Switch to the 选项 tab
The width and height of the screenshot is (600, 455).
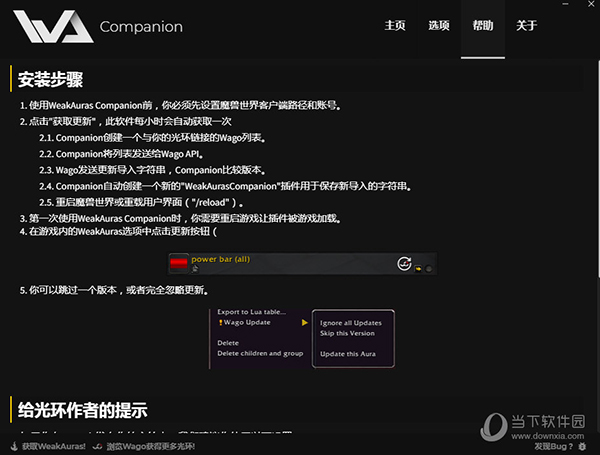439,26
